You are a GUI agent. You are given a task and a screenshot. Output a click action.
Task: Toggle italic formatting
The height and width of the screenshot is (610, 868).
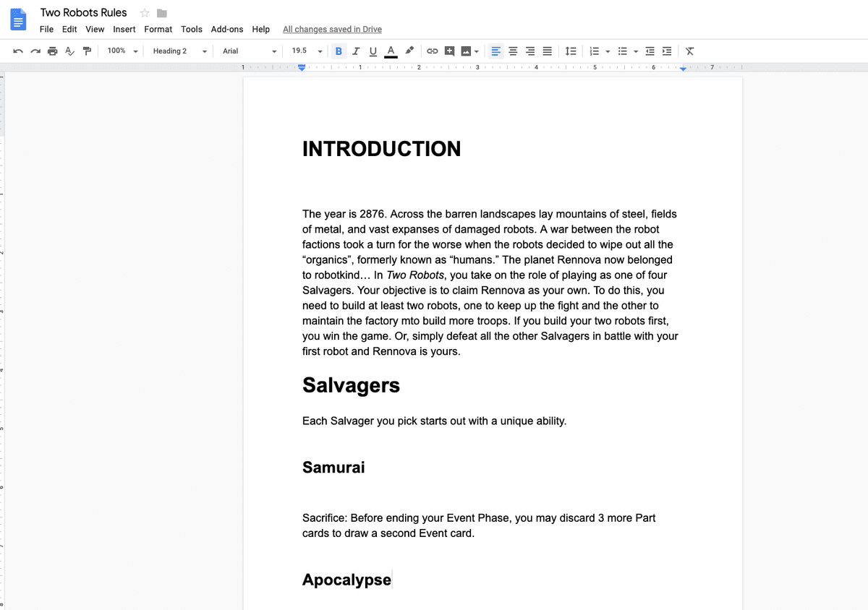pos(356,51)
